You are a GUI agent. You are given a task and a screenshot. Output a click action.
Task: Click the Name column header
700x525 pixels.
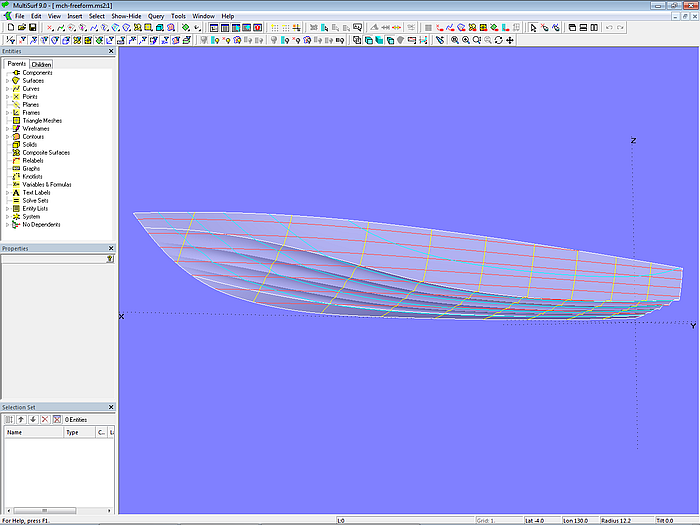30,433
